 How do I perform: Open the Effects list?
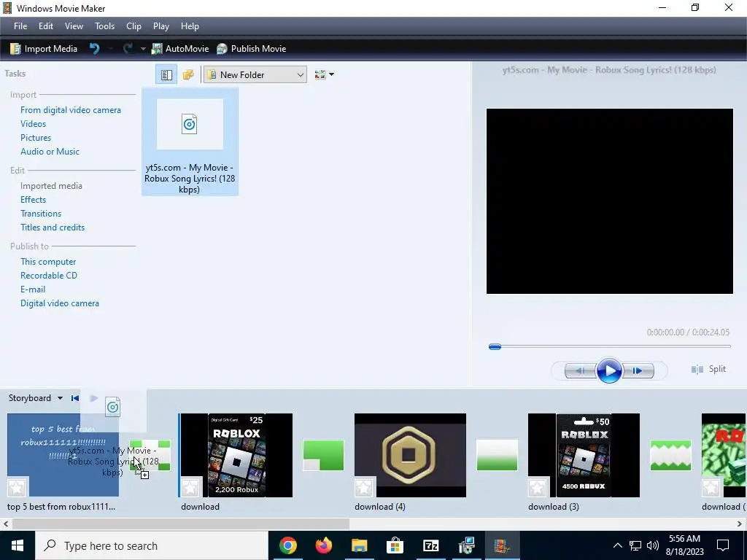pyautogui.click(x=33, y=200)
